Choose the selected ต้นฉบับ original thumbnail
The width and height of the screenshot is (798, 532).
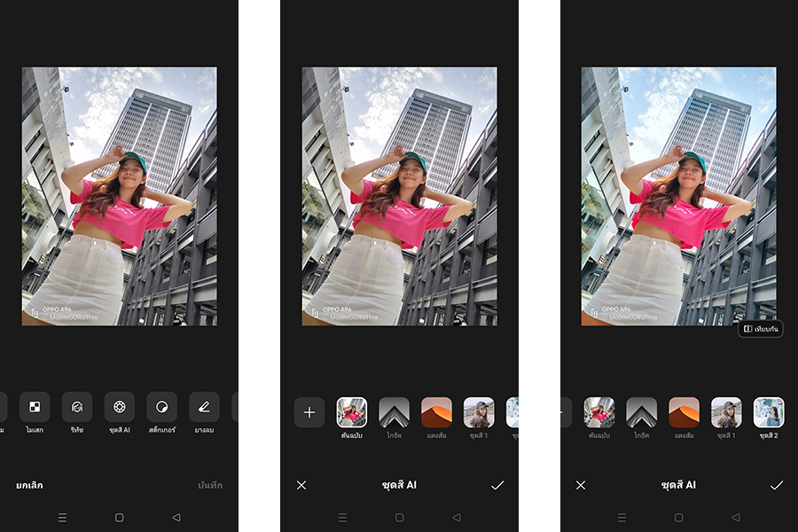[x=352, y=412]
